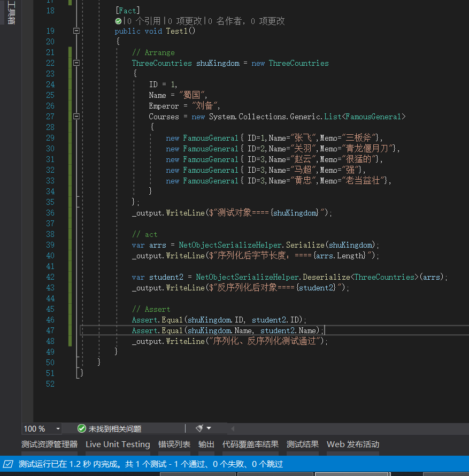Click the shuKingdom variable declaration on line 22

click(x=218, y=63)
